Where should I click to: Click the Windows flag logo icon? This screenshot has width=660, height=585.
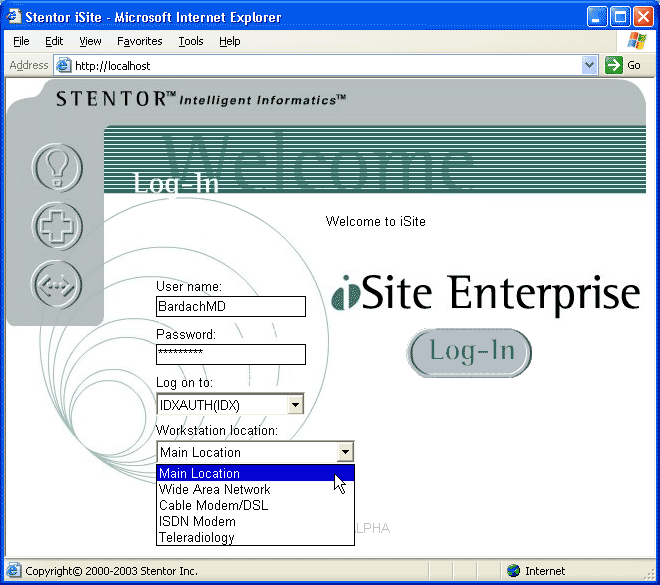tap(636, 41)
